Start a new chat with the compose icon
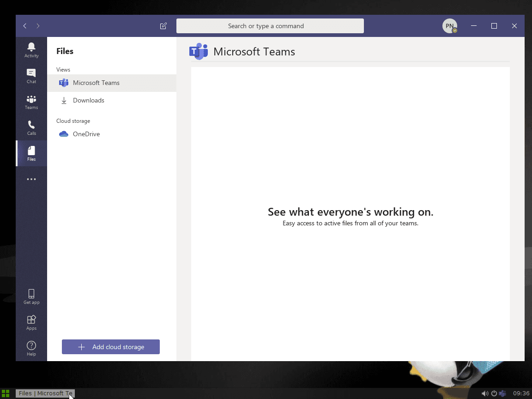This screenshot has height=399, width=532. click(x=163, y=26)
